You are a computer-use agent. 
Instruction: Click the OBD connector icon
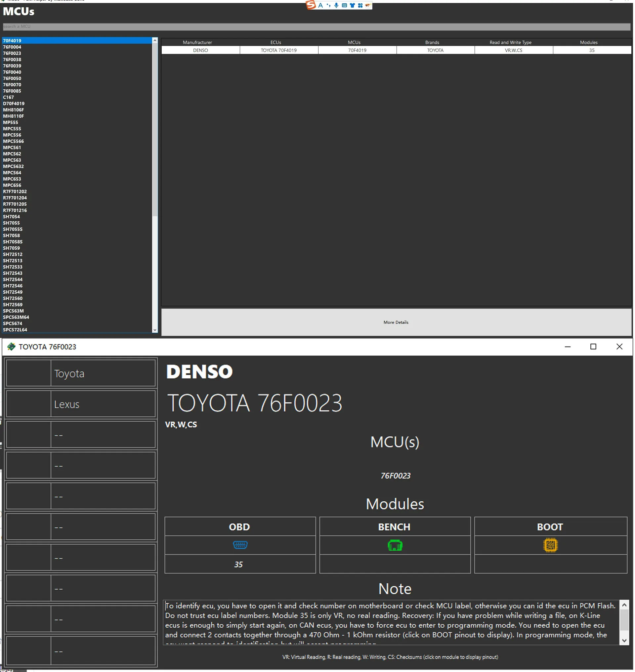[240, 545]
